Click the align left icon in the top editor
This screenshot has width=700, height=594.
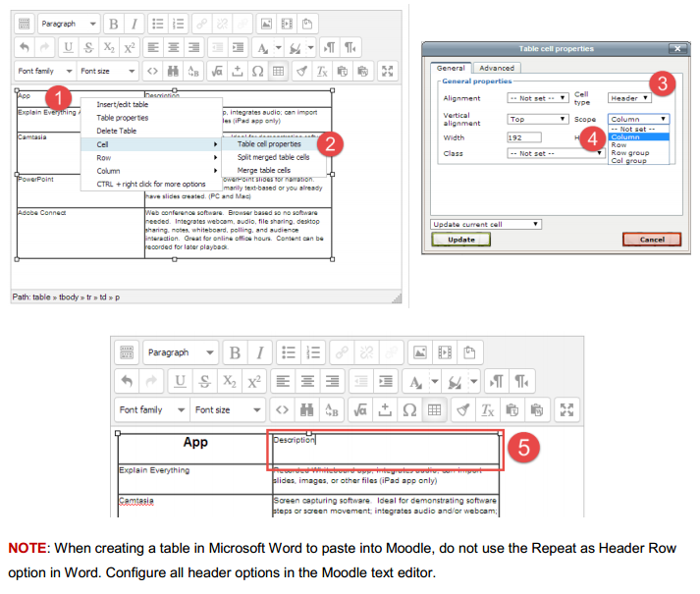pos(153,47)
